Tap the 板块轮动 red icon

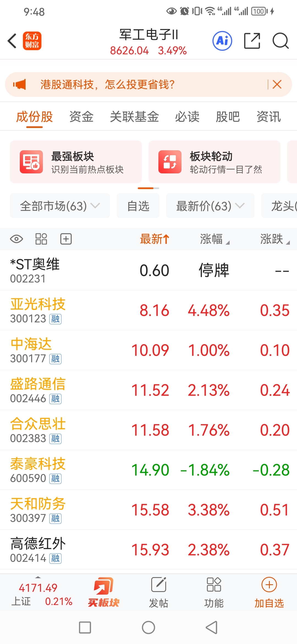point(170,162)
